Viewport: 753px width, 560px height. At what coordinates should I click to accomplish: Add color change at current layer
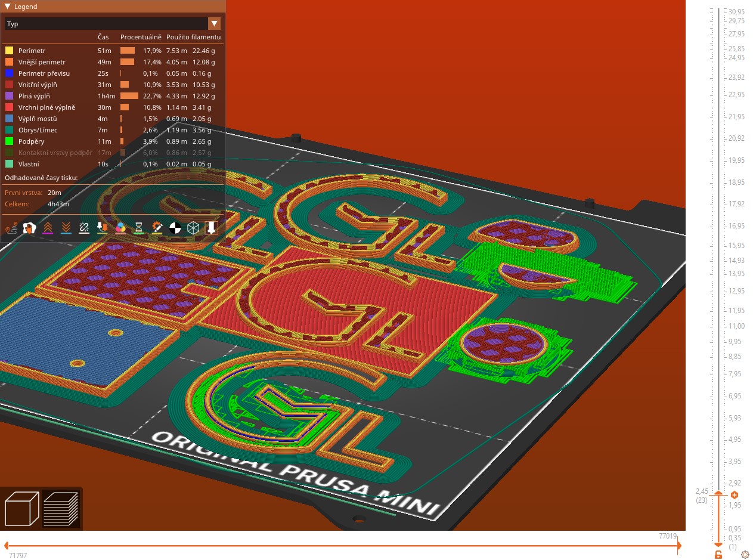coord(735,495)
